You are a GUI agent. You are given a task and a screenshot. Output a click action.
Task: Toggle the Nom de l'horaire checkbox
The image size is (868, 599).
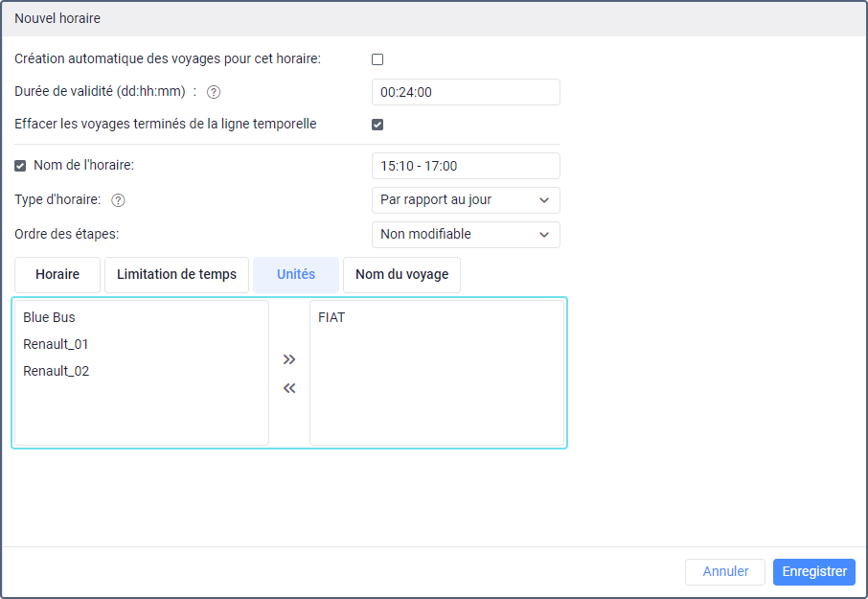coord(20,166)
